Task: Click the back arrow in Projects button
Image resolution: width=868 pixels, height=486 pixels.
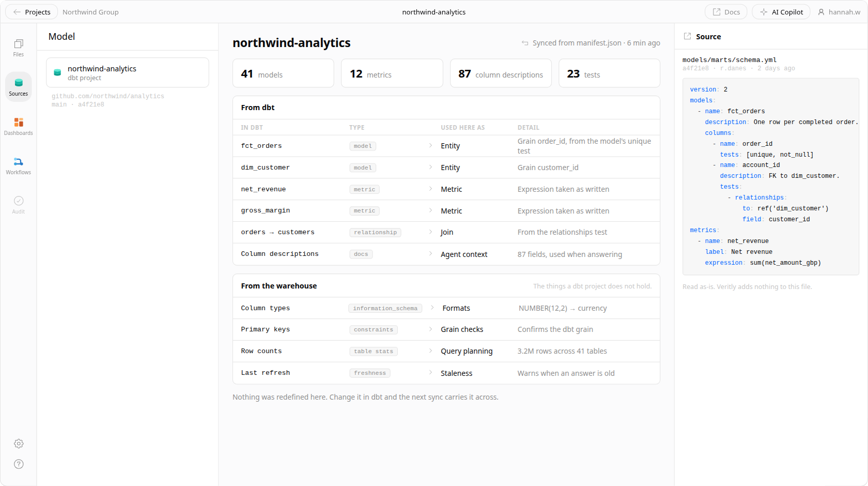Action: point(17,12)
